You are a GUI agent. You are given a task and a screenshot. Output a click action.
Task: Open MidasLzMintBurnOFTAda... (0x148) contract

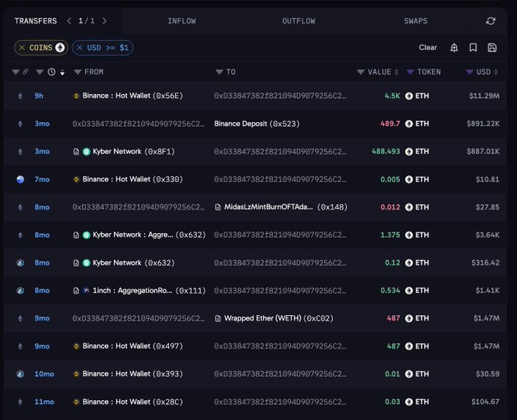click(286, 207)
